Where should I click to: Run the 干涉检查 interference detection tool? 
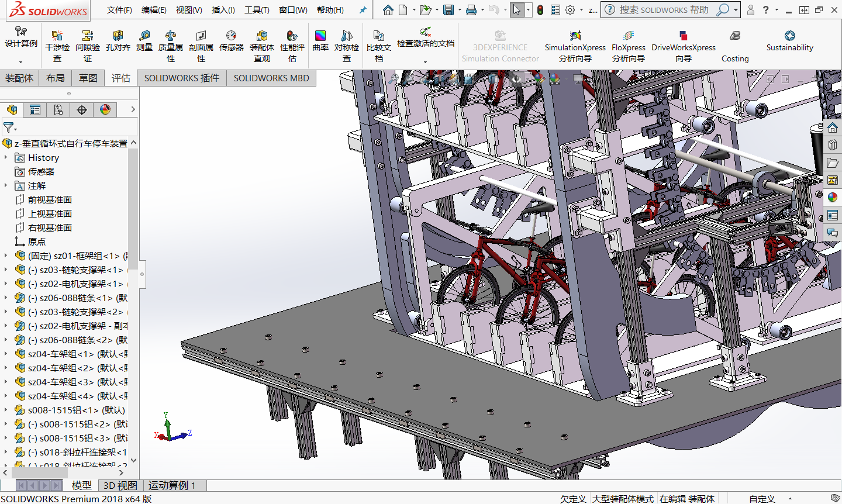click(57, 46)
